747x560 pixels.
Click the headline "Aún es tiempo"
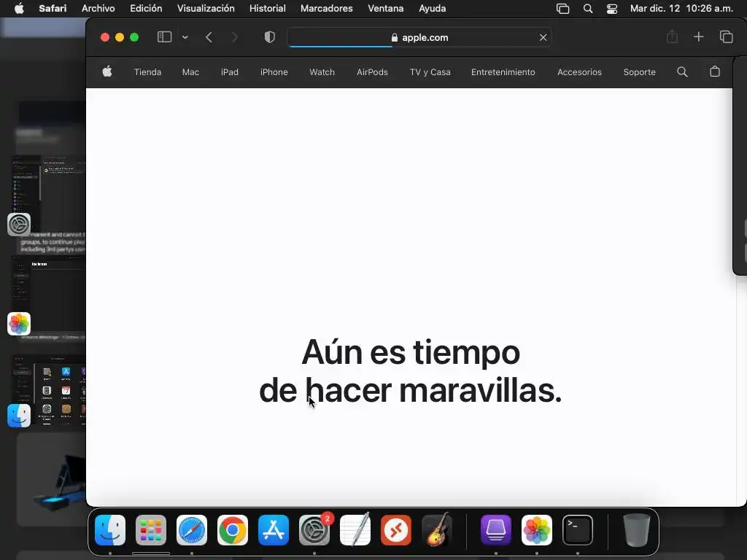[x=411, y=352]
